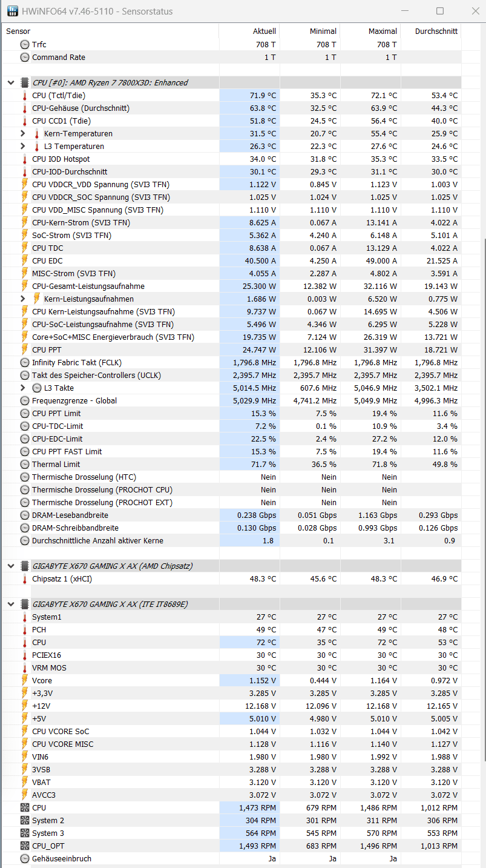Select thermometer icon of Chipsatz 1 (xHCI)
This screenshot has width=486, height=868.
(25, 578)
